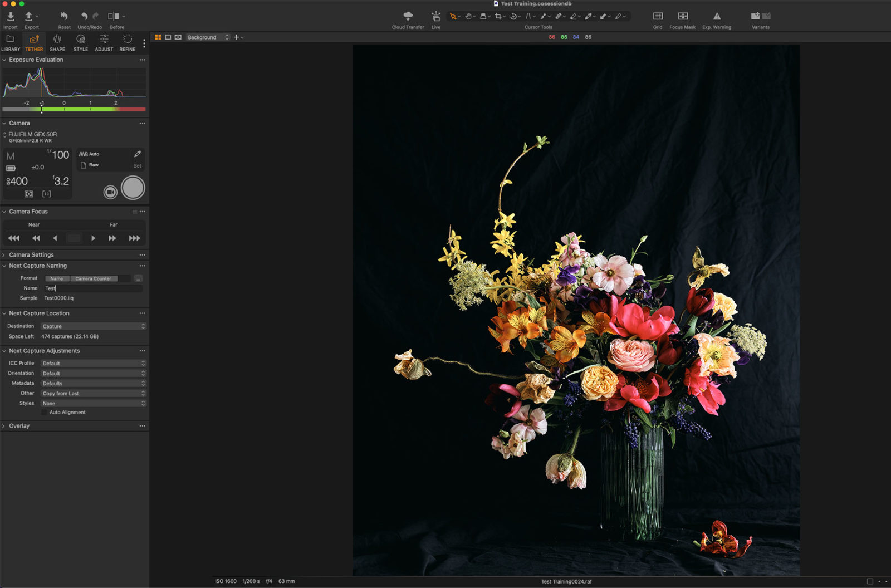This screenshot has height=588, width=891.
Task: Activate the Rotation cursor tool
Action: [x=513, y=16]
